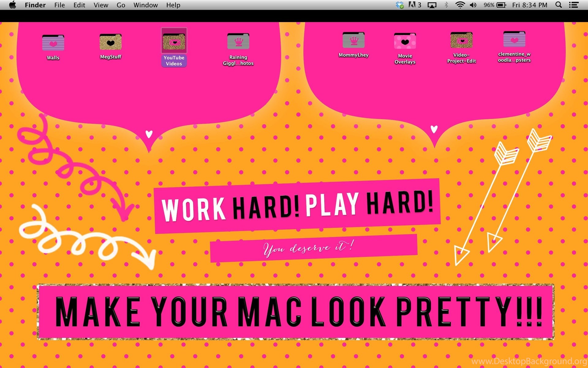Click the AirPlay display icon
Screen dimensions: 588x368
pos(432,5)
